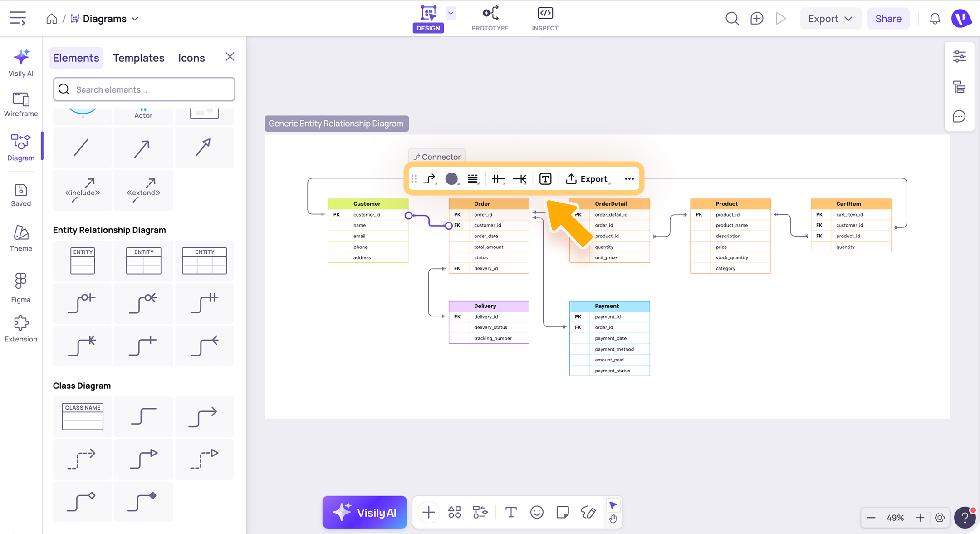Close the elements panel
This screenshot has height=534, width=980.
pyautogui.click(x=230, y=57)
